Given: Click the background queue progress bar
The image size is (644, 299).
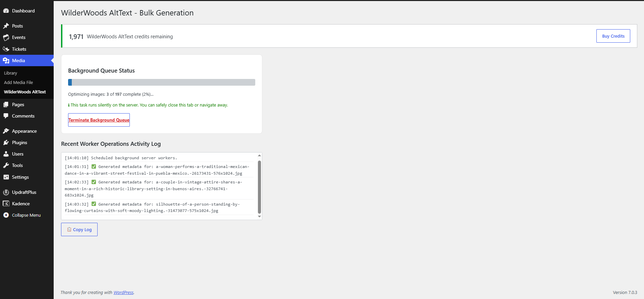Looking at the screenshot, I should (x=162, y=82).
